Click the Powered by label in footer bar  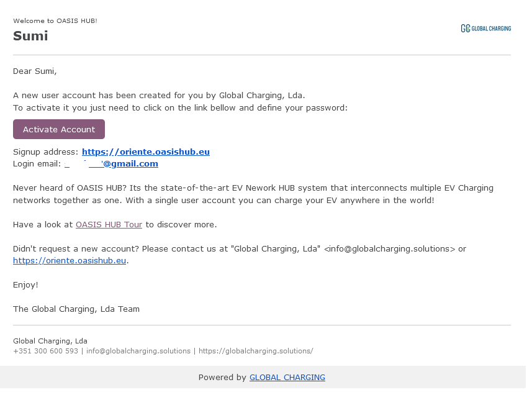click(x=222, y=378)
